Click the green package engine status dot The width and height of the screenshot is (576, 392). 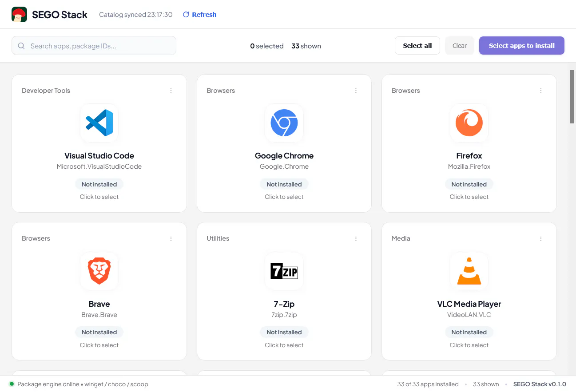(x=12, y=384)
